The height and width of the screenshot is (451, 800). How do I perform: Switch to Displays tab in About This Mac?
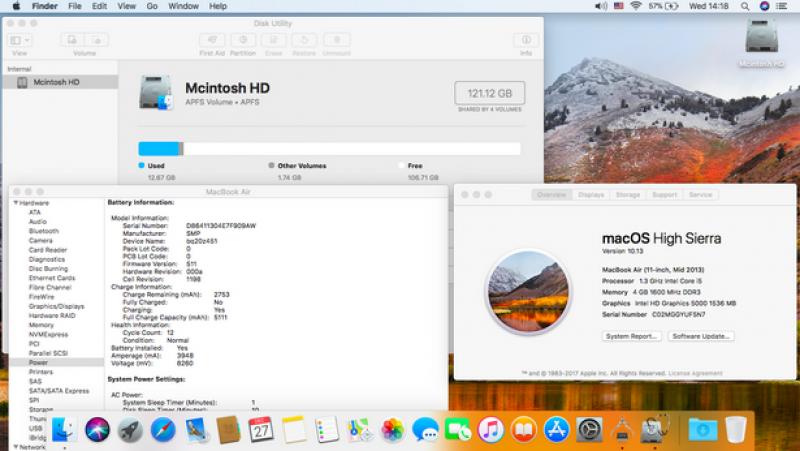(x=591, y=195)
